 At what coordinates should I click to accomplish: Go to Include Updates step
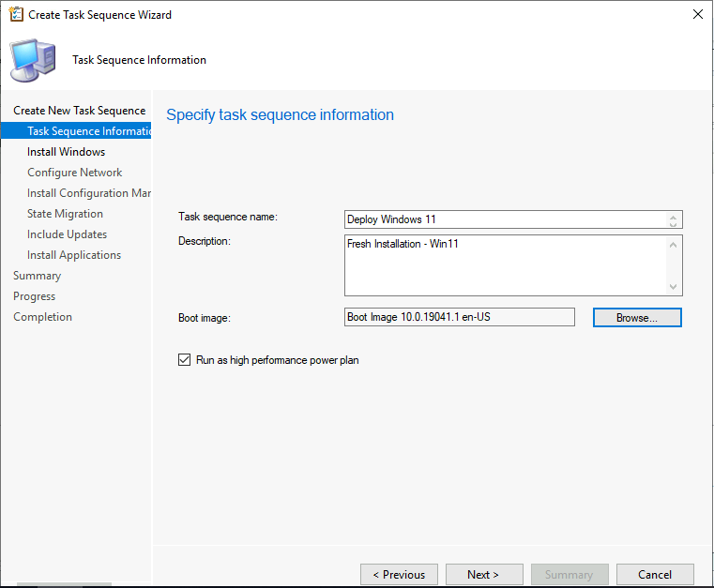pyautogui.click(x=67, y=234)
